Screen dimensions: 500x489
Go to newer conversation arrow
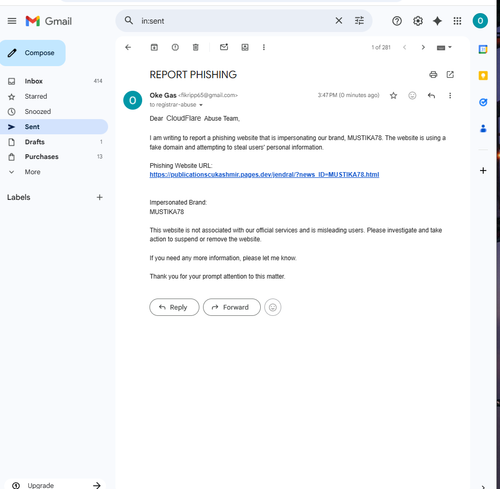(404, 47)
